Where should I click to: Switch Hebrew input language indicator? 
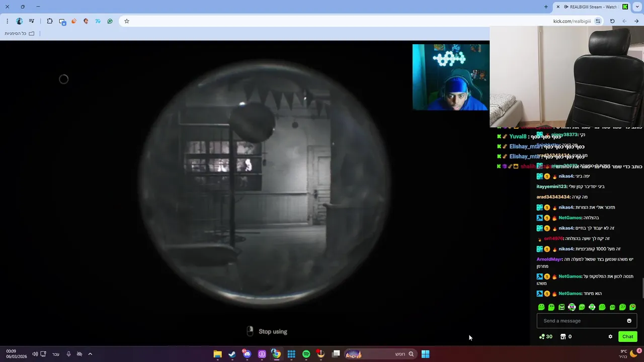point(56,354)
